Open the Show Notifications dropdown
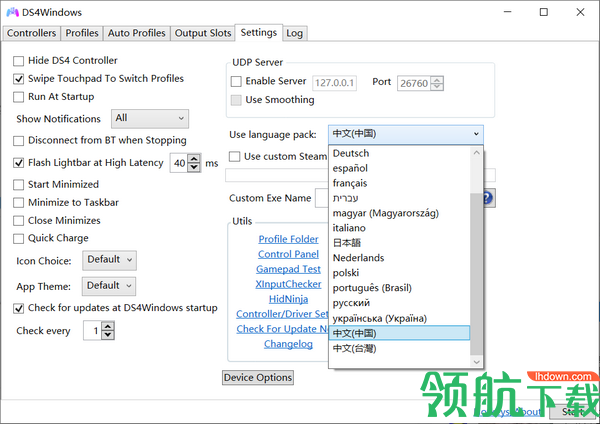Viewport: 600px width, 424px height. 150,119
